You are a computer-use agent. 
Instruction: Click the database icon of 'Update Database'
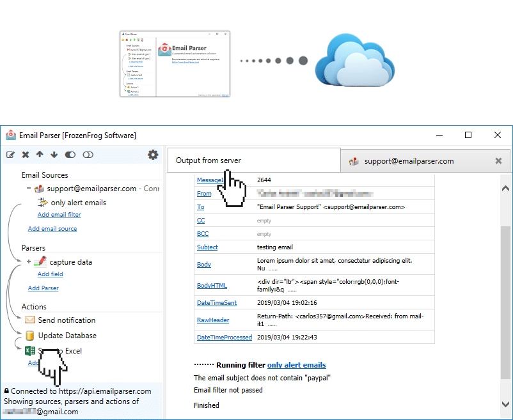pyautogui.click(x=30, y=336)
